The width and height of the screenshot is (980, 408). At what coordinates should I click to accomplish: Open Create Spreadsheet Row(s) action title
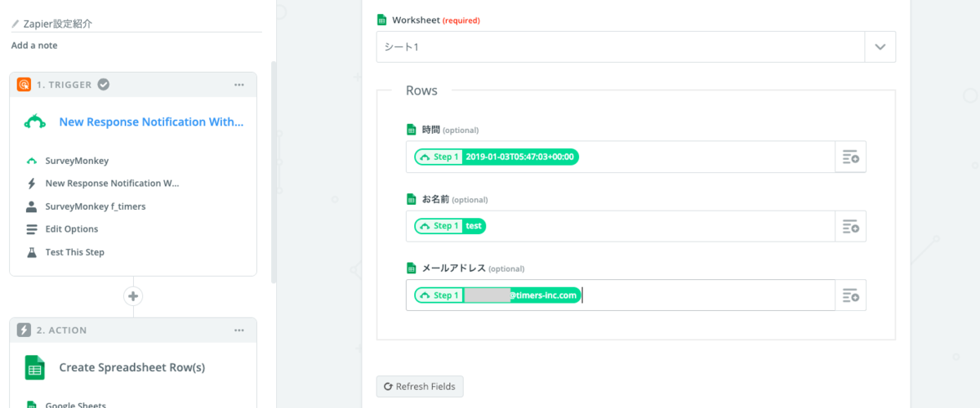131,368
